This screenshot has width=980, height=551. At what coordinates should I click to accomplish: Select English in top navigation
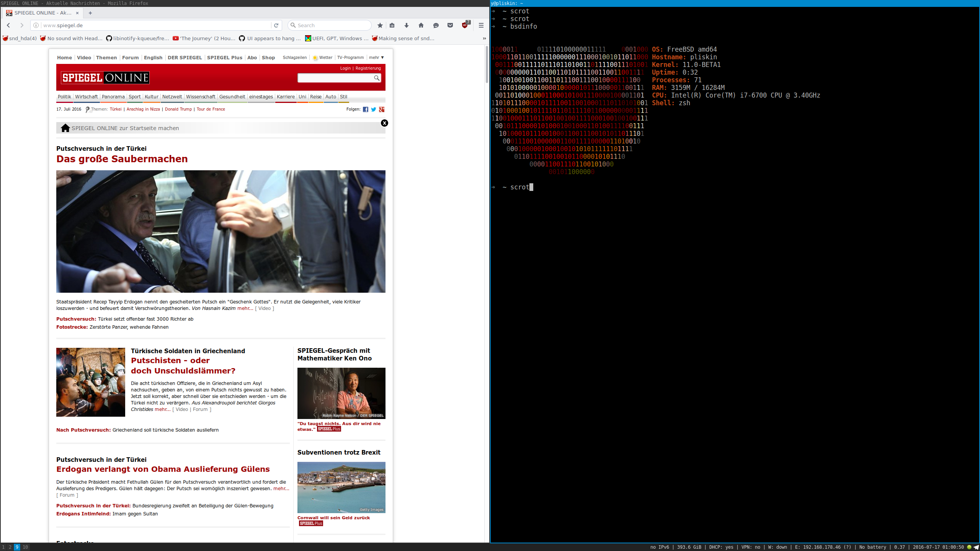[153, 57]
